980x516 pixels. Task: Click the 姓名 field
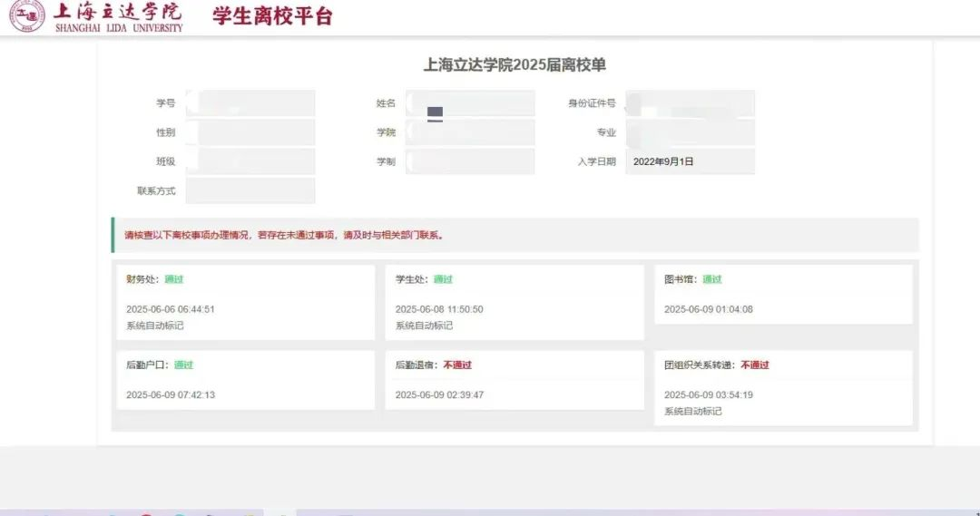470,103
